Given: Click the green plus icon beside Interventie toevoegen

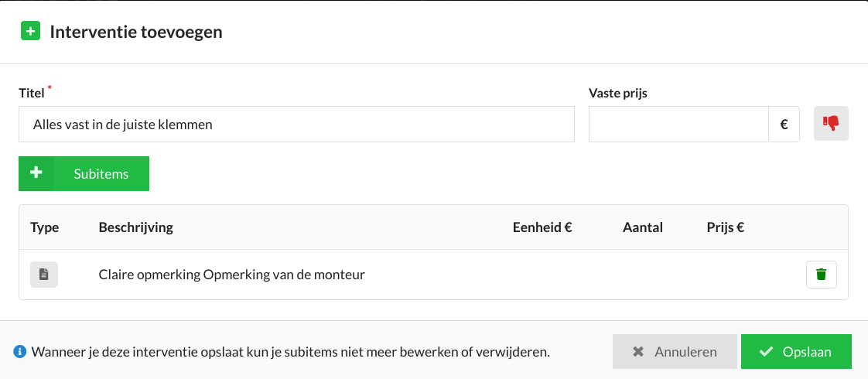Looking at the screenshot, I should [30, 30].
